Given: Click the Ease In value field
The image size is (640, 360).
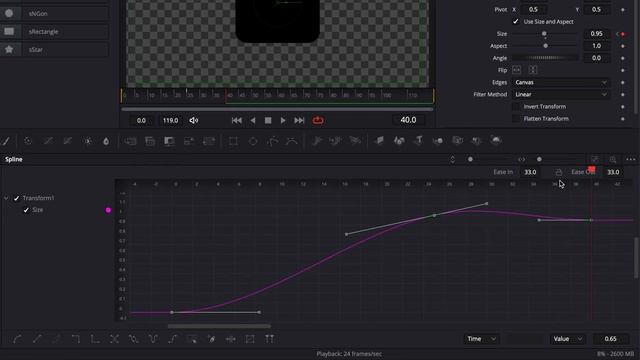Looking at the screenshot, I should (530, 172).
